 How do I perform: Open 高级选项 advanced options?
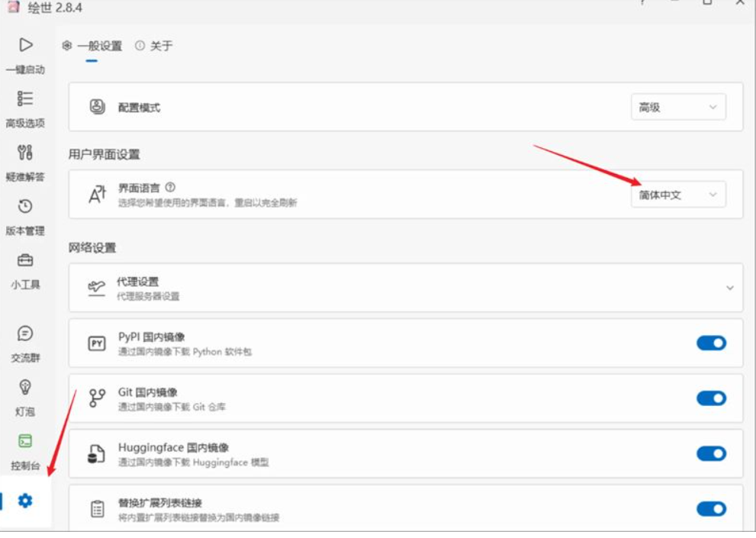point(25,107)
